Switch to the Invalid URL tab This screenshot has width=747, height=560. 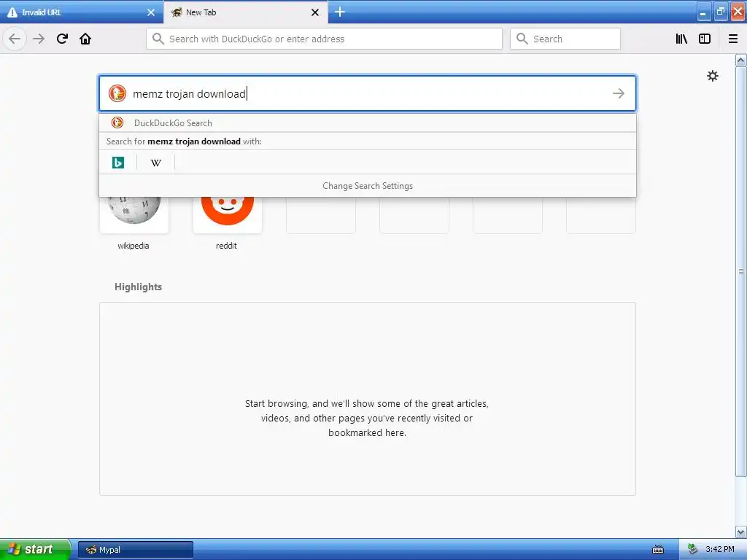(x=82, y=12)
